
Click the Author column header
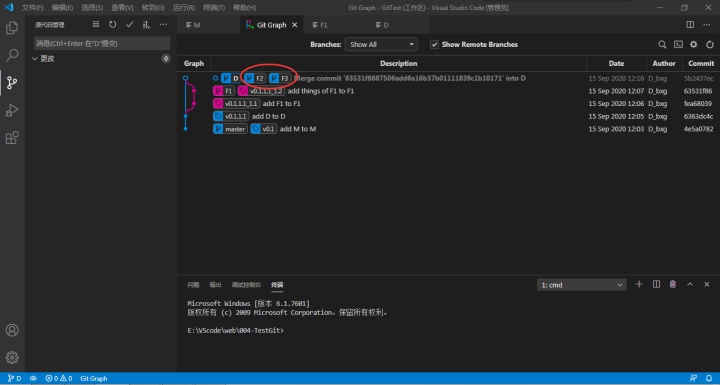point(664,63)
